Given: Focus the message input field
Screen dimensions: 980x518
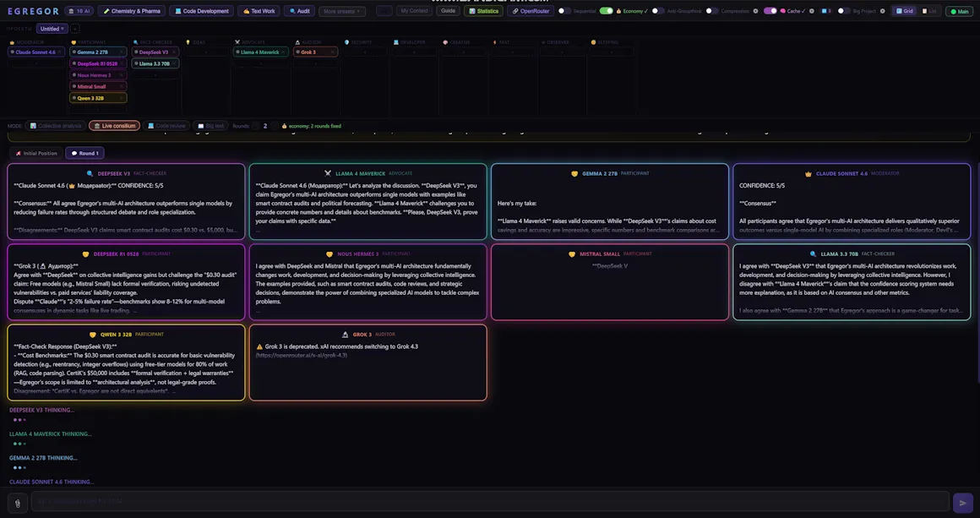Looking at the screenshot, I should tap(490, 502).
